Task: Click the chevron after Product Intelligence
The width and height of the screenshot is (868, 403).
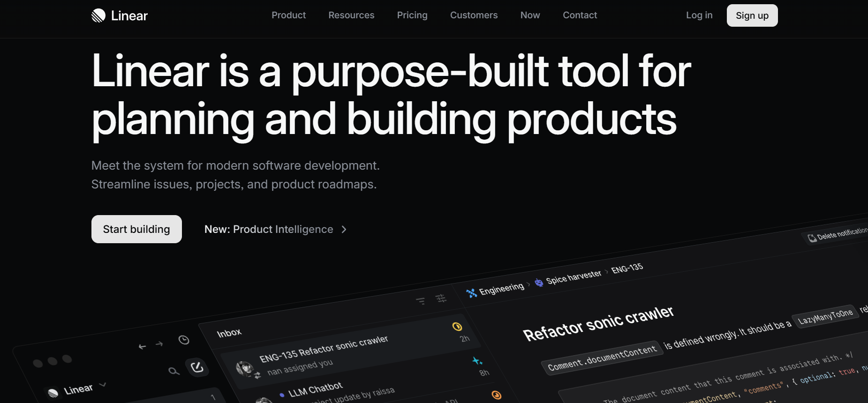Action: (344, 229)
